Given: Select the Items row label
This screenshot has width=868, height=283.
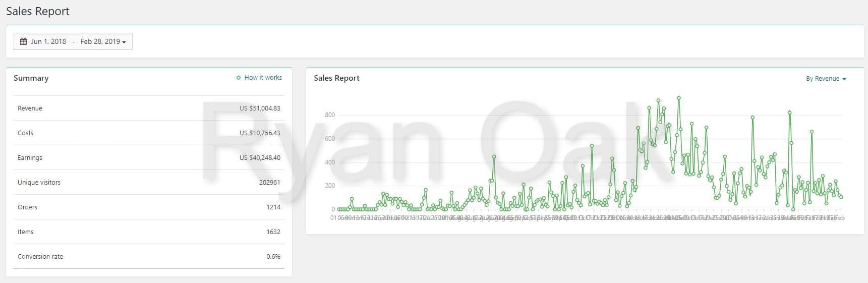Looking at the screenshot, I should click(x=25, y=232).
